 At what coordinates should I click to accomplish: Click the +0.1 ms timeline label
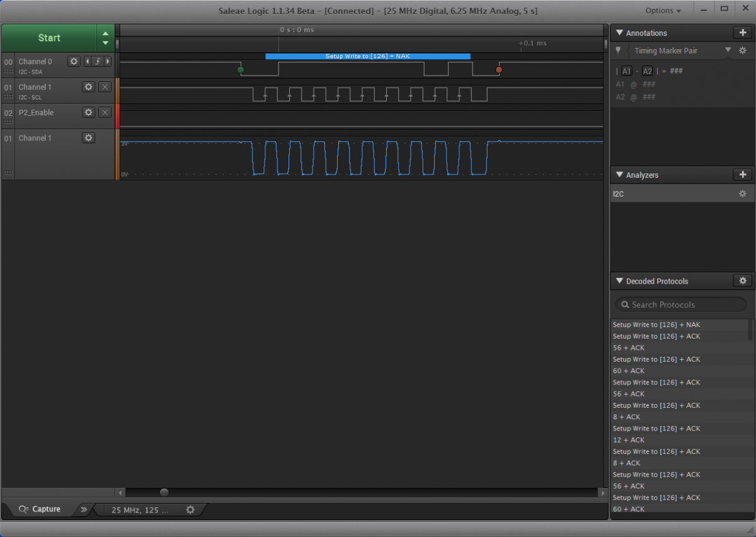tap(532, 43)
